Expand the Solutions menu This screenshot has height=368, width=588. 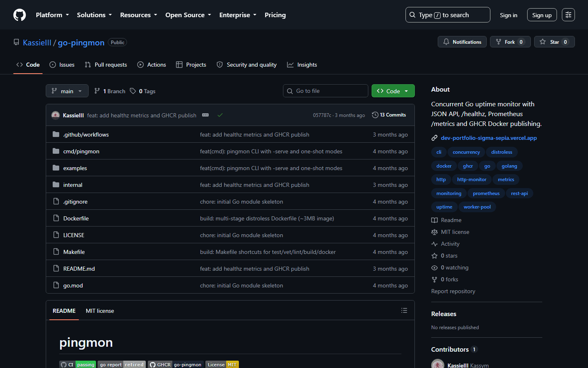tap(94, 15)
